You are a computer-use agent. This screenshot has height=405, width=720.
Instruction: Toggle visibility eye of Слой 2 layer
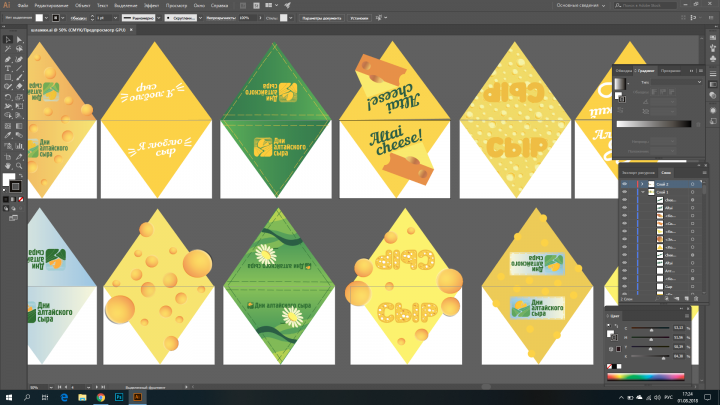pyautogui.click(x=624, y=184)
